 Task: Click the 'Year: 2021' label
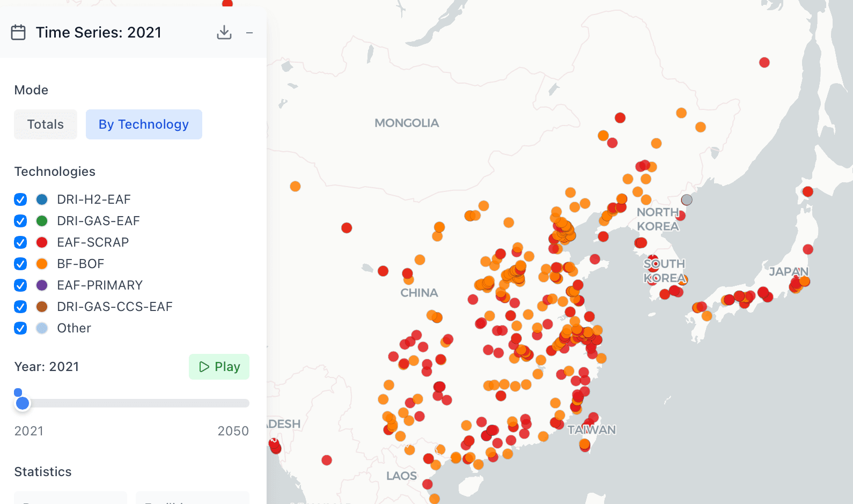pyautogui.click(x=47, y=367)
